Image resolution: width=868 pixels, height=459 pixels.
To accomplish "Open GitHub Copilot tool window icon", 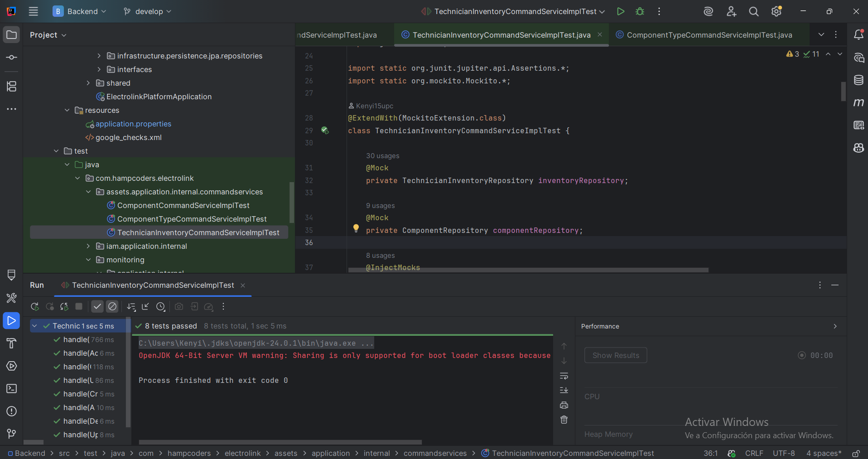I will coord(858,148).
